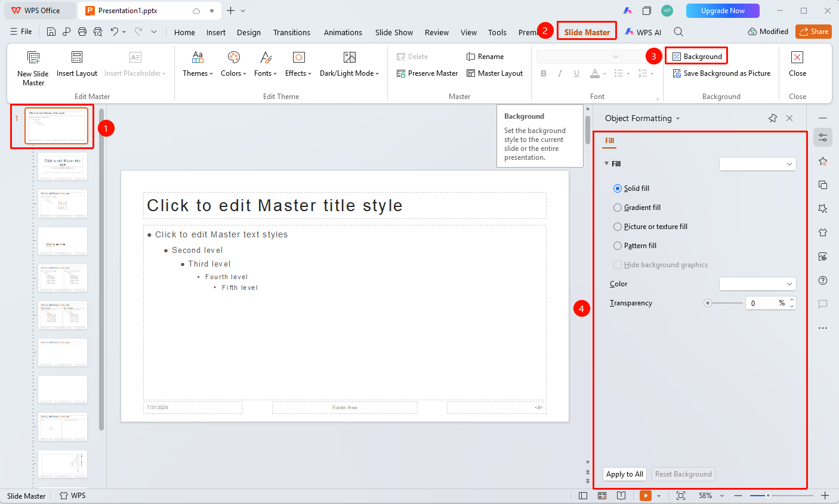The height and width of the screenshot is (504, 839).
Task: Click Apply to All button
Action: pyautogui.click(x=625, y=474)
